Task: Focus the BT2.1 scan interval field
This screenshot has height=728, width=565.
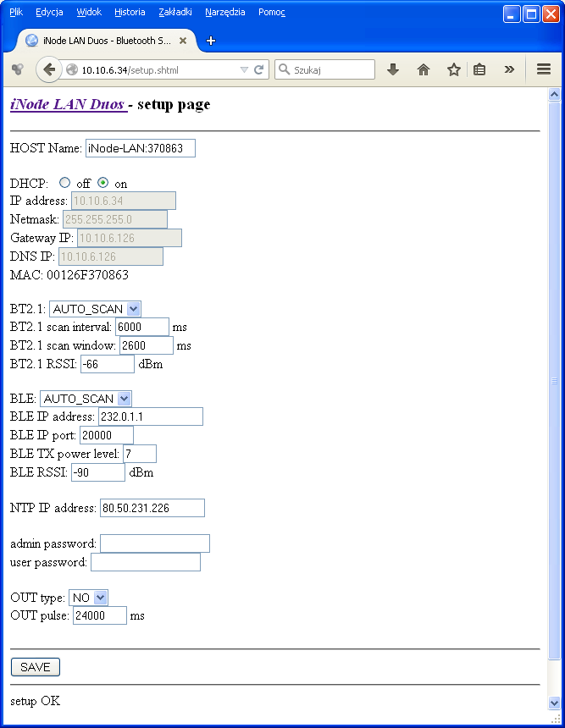Action: pos(142,327)
